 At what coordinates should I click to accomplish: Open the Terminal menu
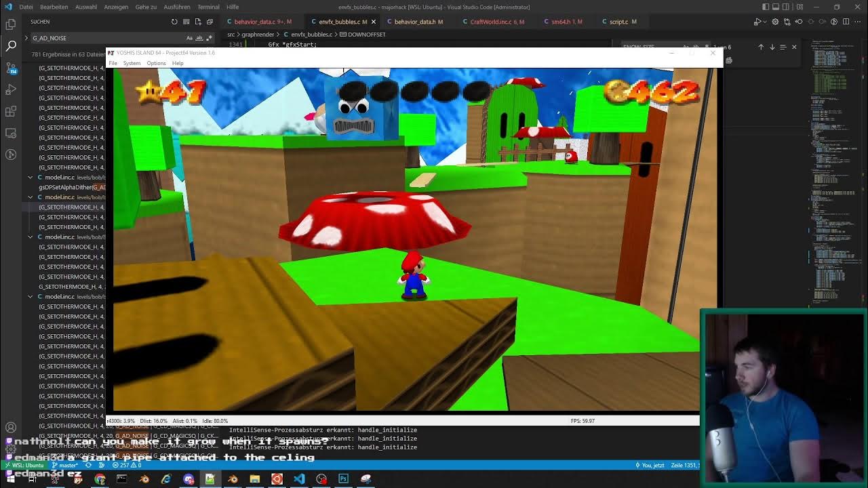click(x=208, y=7)
